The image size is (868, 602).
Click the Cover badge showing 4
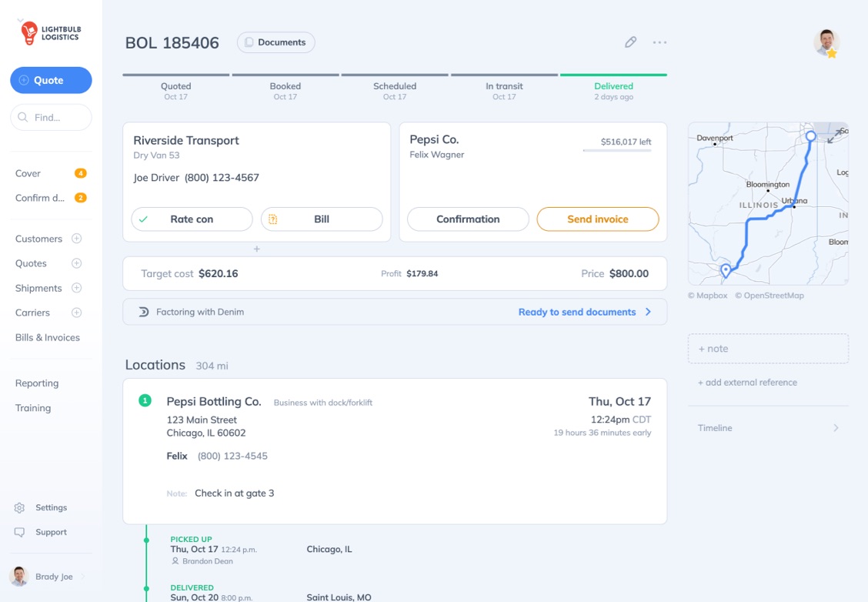point(80,173)
